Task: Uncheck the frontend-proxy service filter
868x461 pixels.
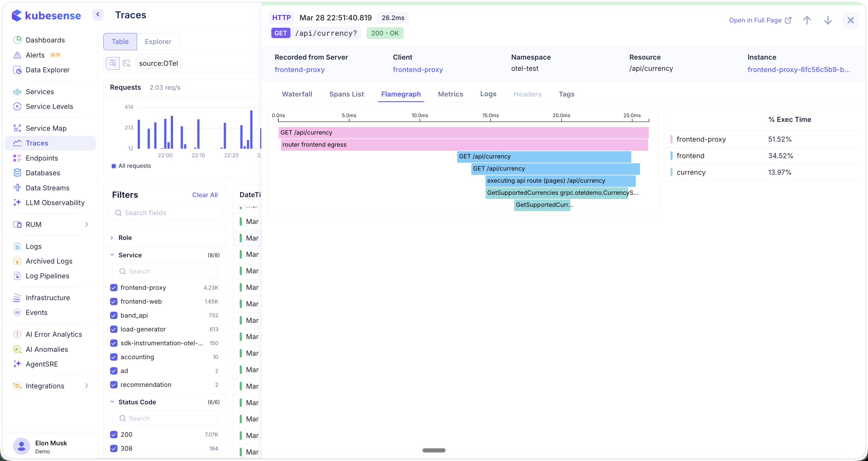Action: (114, 287)
